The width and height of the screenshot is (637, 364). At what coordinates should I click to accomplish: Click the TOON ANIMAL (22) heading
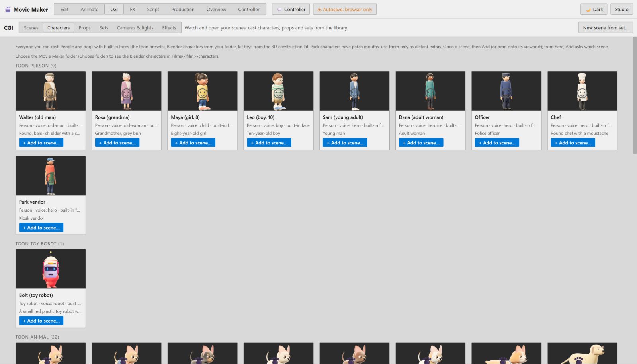pos(37,337)
